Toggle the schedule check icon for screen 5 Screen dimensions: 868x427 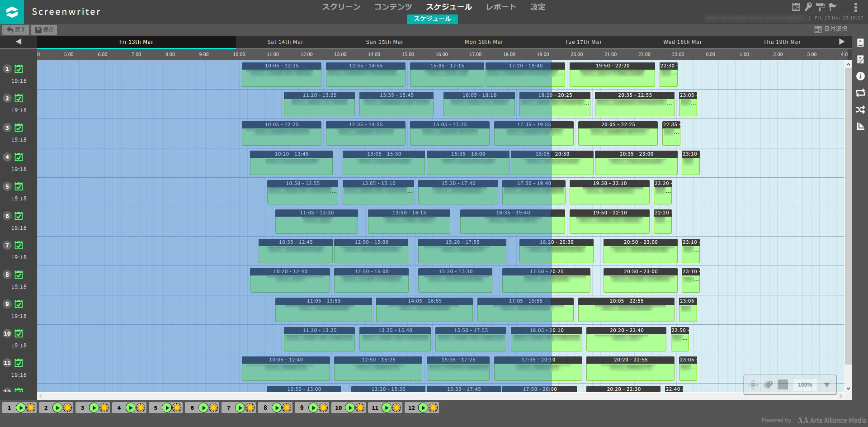(x=19, y=186)
